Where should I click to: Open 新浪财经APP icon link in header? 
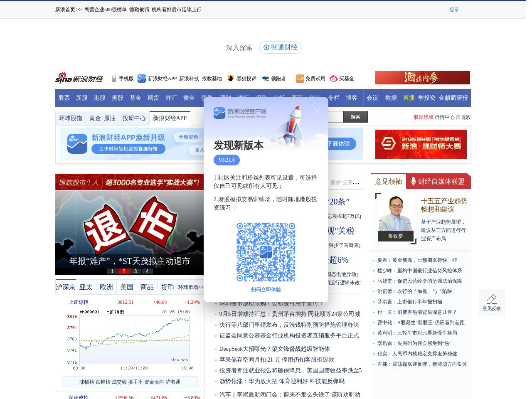(157, 79)
